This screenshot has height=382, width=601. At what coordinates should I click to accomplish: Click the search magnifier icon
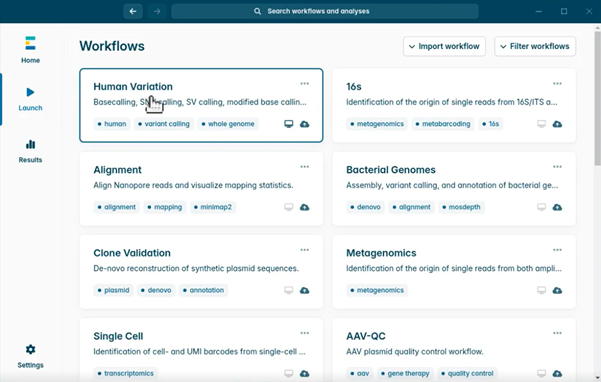[257, 11]
